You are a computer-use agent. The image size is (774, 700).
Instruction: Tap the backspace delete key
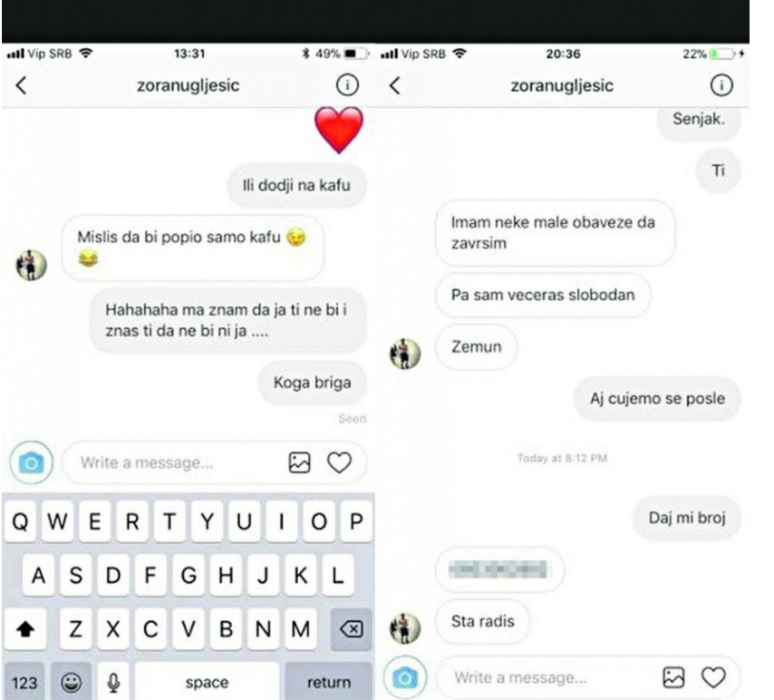click(x=351, y=629)
